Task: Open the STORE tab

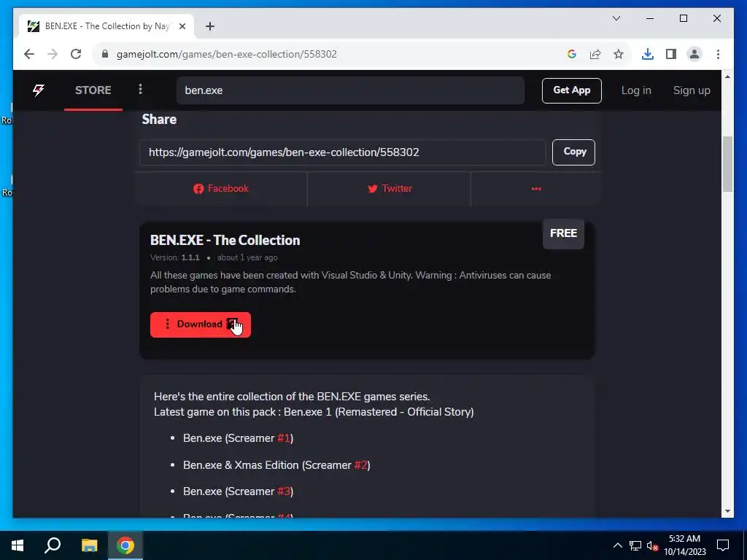Action: point(93,90)
